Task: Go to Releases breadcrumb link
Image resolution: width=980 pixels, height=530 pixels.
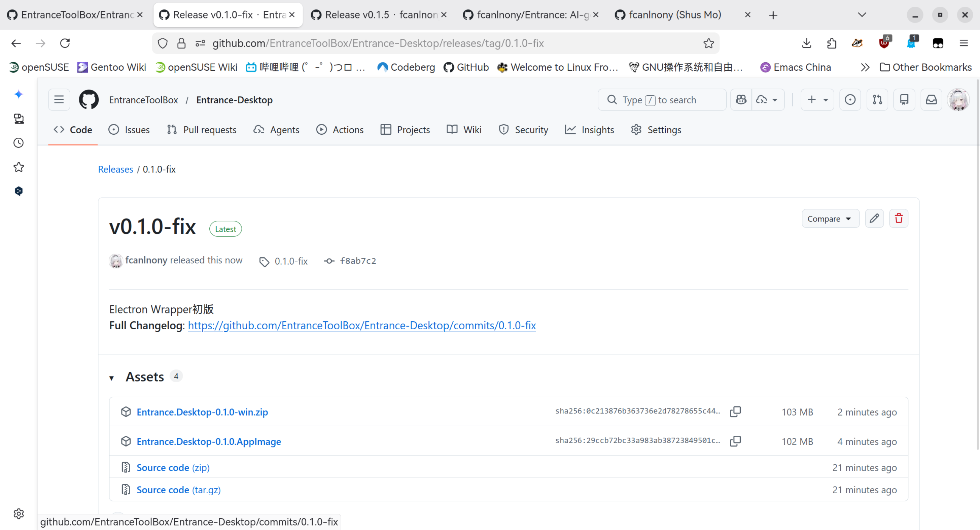Action: [x=116, y=169]
